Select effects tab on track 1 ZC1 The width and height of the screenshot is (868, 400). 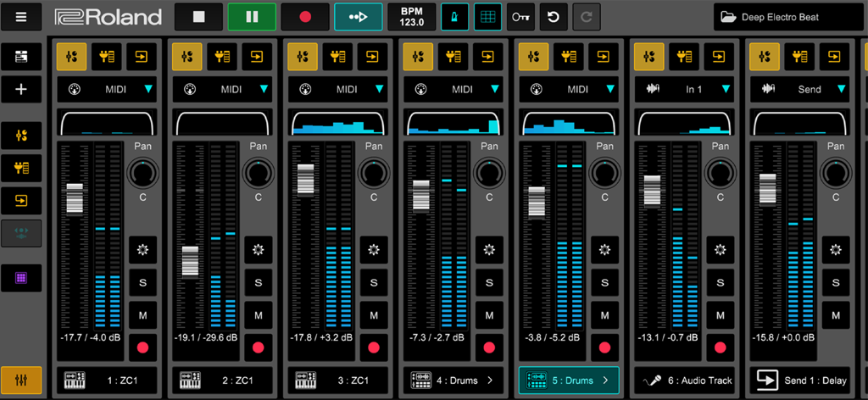(x=107, y=57)
